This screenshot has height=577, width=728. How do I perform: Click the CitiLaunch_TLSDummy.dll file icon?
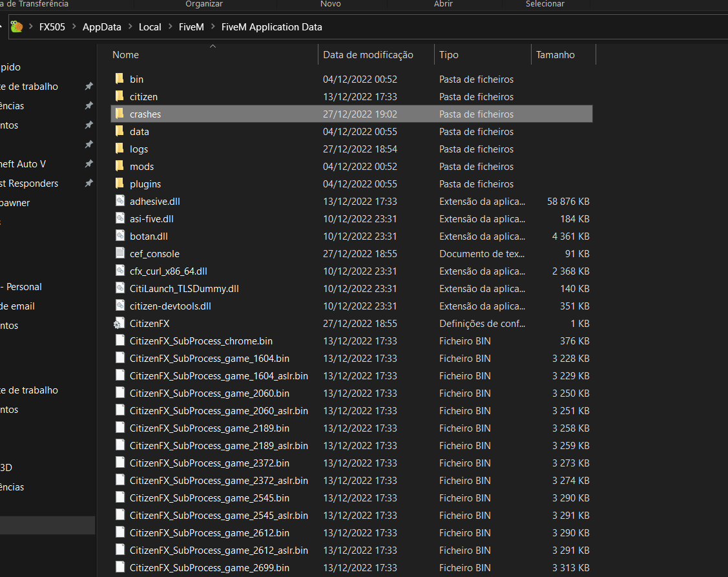pos(120,288)
